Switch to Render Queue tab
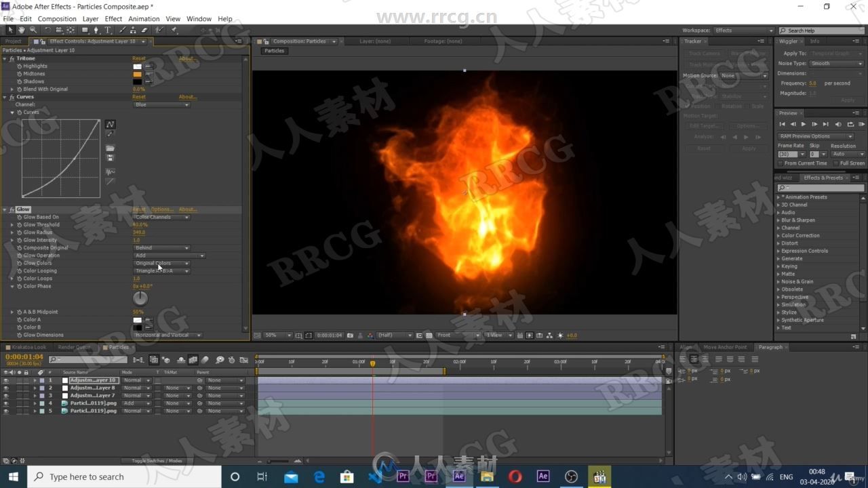Image resolution: width=868 pixels, height=488 pixels. tap(74, 347)
